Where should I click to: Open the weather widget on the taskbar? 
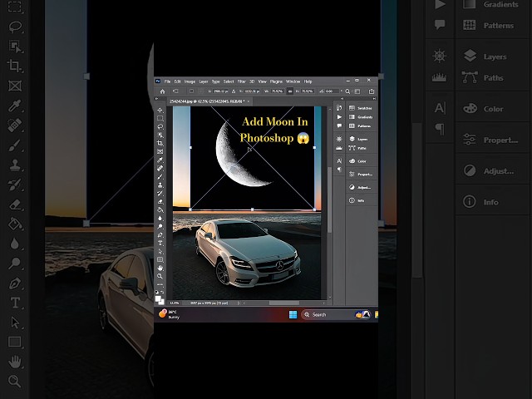169,314
